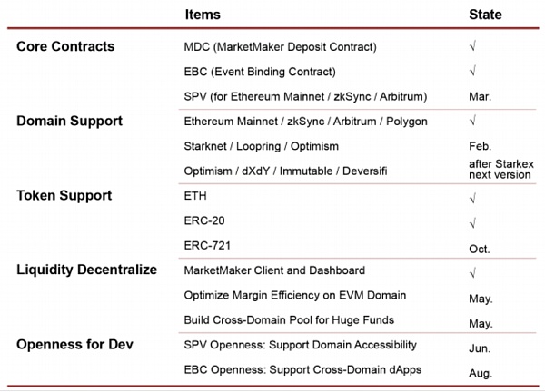Screen dimensions: 545x392
Task: Click Build Cross-Domain Pool for Huge Funds
Action: 289,319
